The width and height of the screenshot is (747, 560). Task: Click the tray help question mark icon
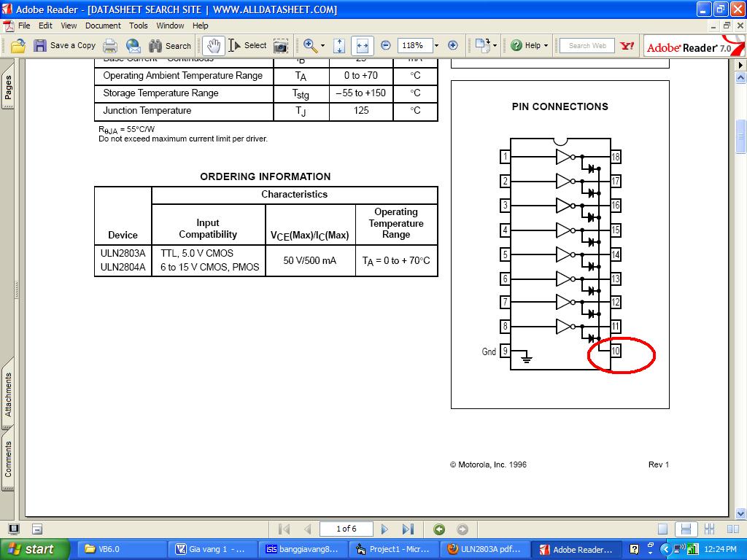click(634, 549)
